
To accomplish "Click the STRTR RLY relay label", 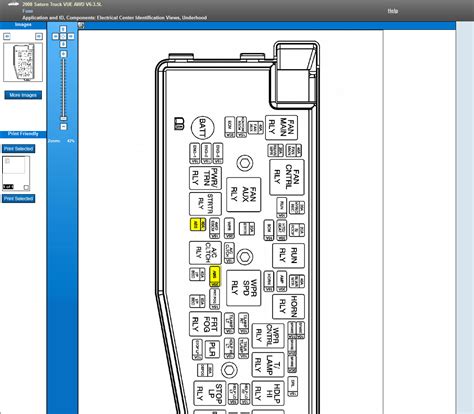I will point(205,204).
